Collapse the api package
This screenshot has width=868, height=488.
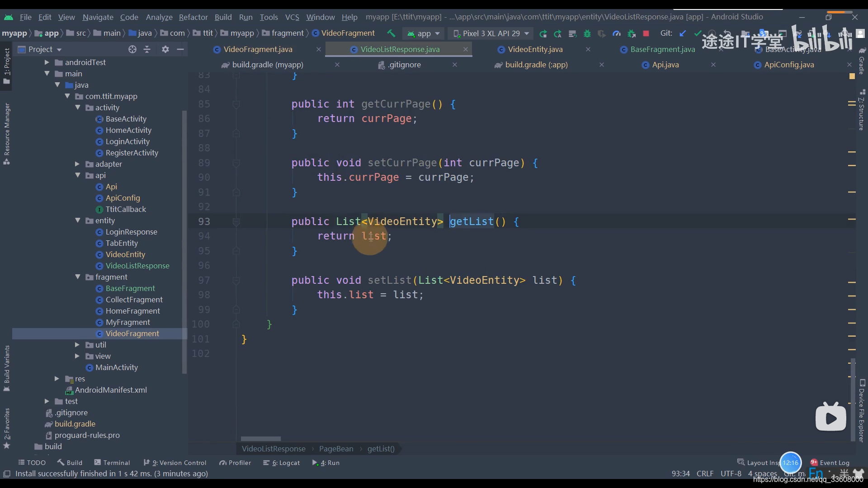coord(78,175)
